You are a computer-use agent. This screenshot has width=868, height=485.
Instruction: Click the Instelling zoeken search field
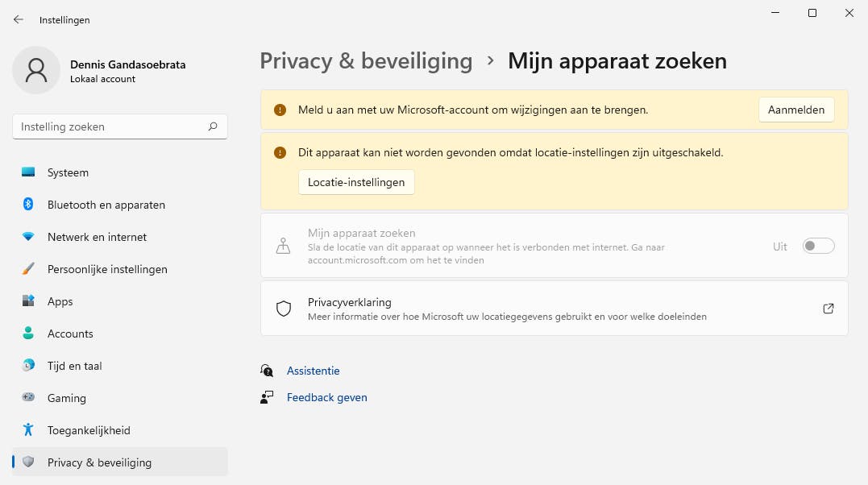click(x=109, y=126)
